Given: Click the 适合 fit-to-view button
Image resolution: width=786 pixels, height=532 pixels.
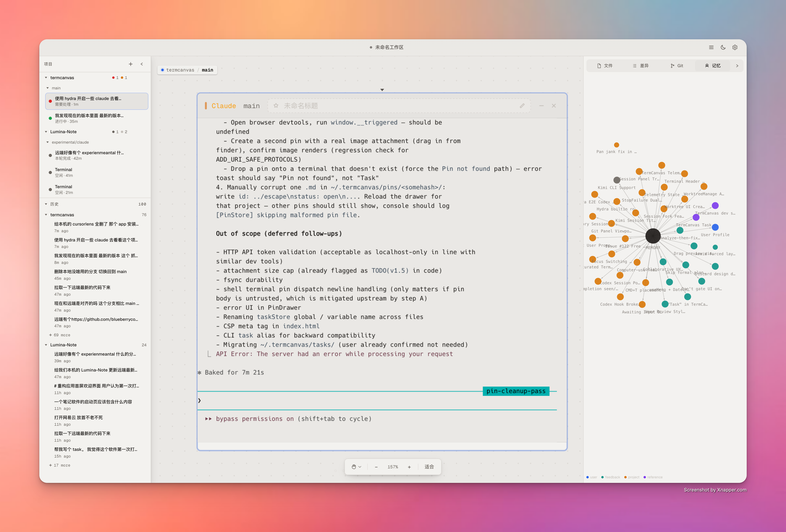Looking at the screenshot, I should tap(429, 467).
